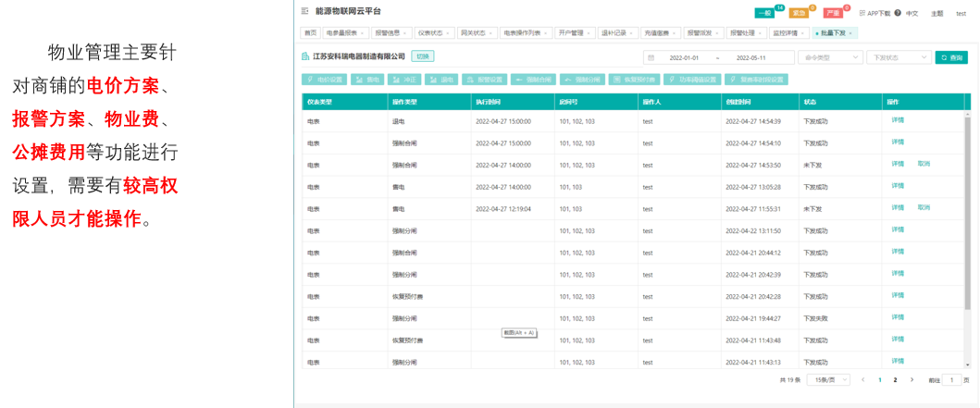
Task: Switch to the 报警信息 tab
Action: [391, 33]
